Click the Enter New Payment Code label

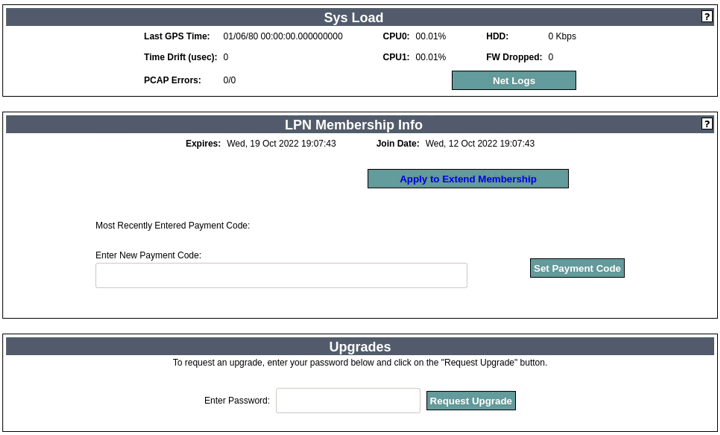tap(148, 255)
